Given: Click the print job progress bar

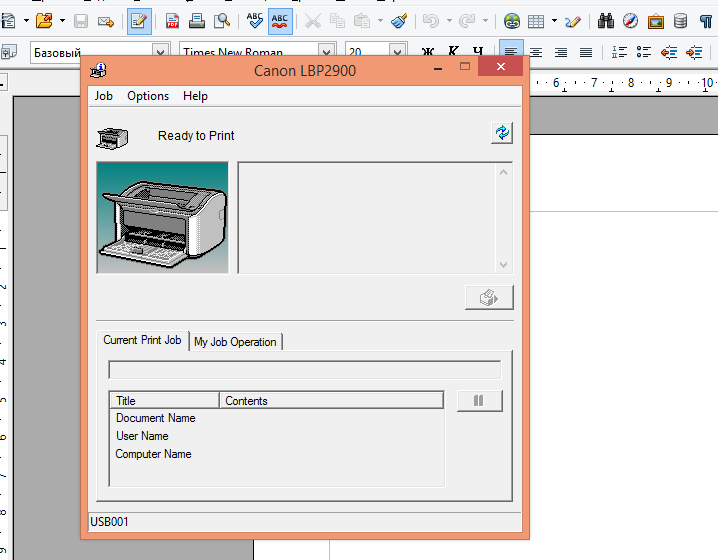Looking at the screenshot, I should pos(305,370).
